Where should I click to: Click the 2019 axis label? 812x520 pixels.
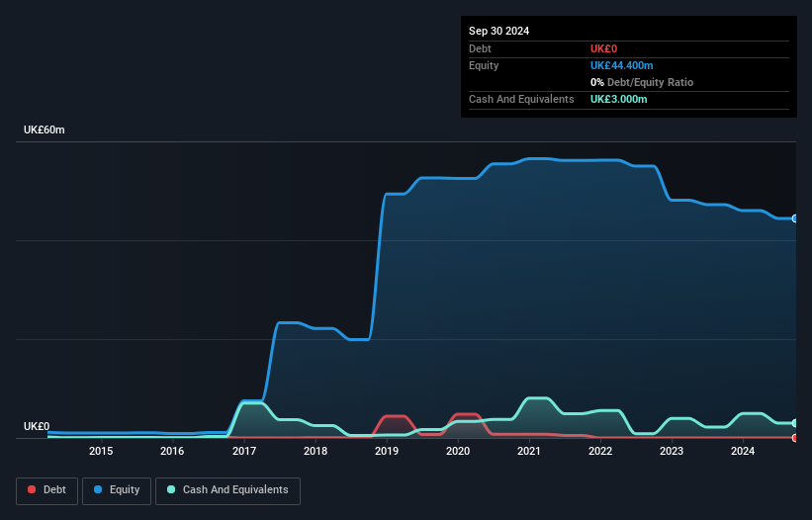(x=387, y=451)
